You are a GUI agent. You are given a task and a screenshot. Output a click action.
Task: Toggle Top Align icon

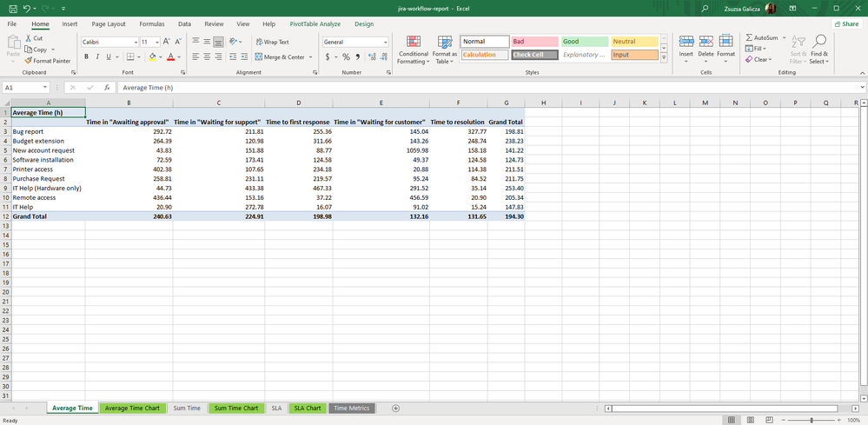click(196, 42)
